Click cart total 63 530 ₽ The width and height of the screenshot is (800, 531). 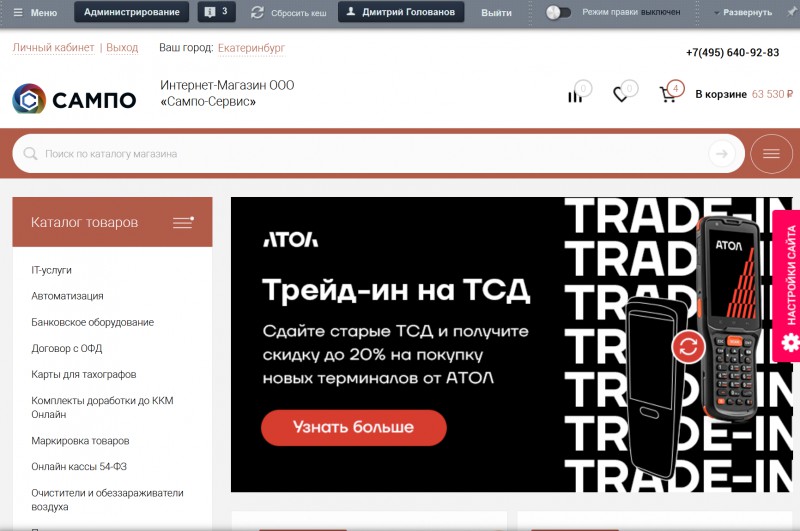(772, 94)
